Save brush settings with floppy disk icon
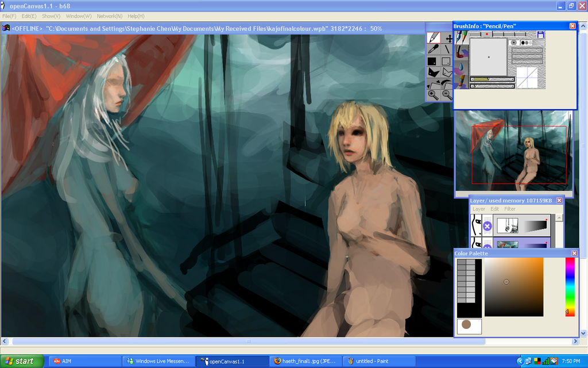The height and width of the screenshot is (368, 588). coord(541,34)
